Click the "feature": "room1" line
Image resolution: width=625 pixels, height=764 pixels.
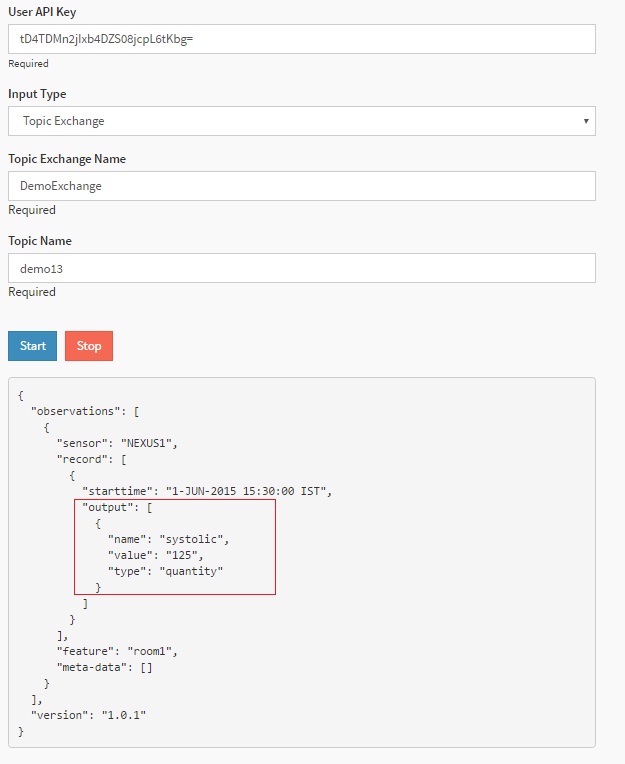pos(117,651)
